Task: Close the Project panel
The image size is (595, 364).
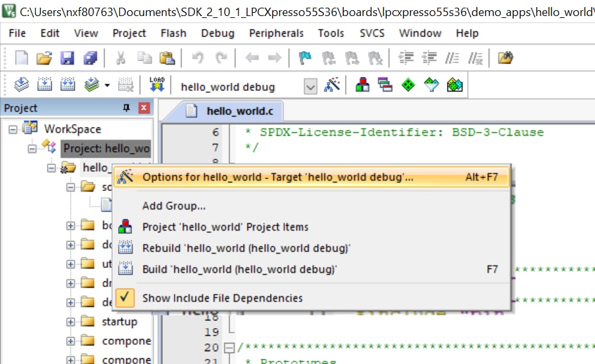Action: [x=144, y=108]
